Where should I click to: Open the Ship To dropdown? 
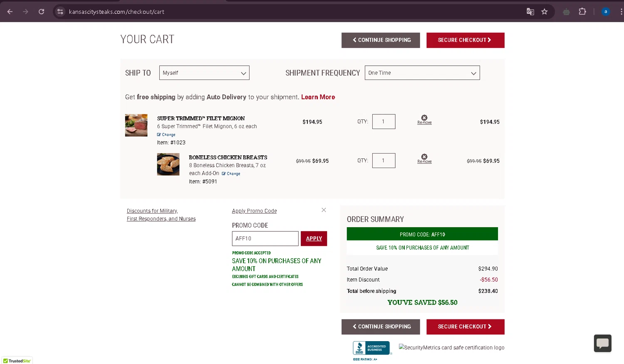click(x=204, y=73)
